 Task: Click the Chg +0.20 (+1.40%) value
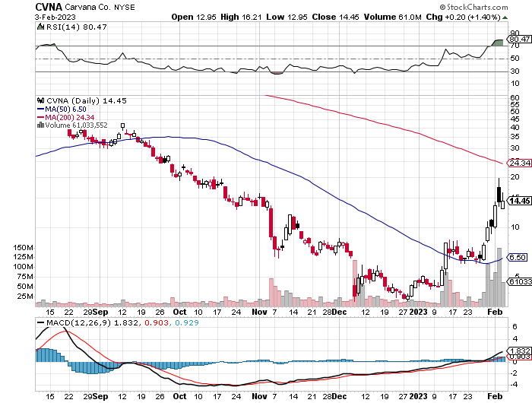tap(463, 17)
